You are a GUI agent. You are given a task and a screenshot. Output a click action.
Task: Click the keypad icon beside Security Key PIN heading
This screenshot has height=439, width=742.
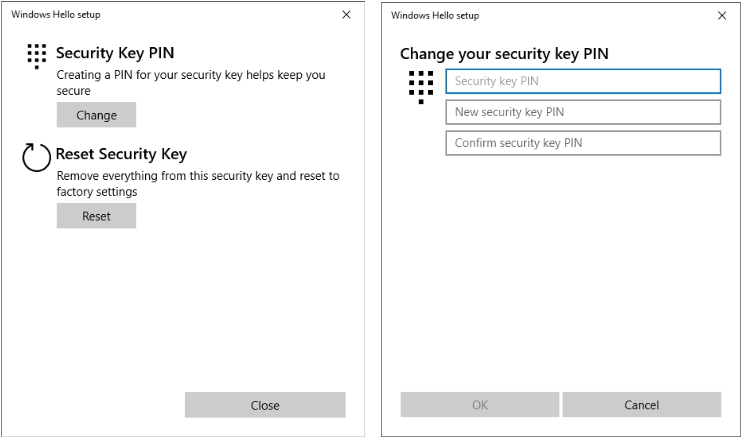(37, 55)
